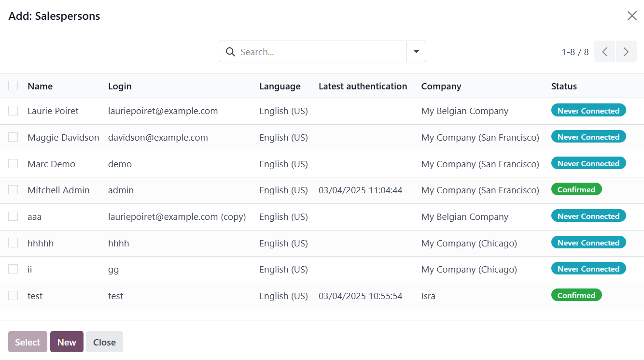This screenshot has width=644, height=360.
Task: Click the pager counter 1-8 / 8
Action: 575,52
